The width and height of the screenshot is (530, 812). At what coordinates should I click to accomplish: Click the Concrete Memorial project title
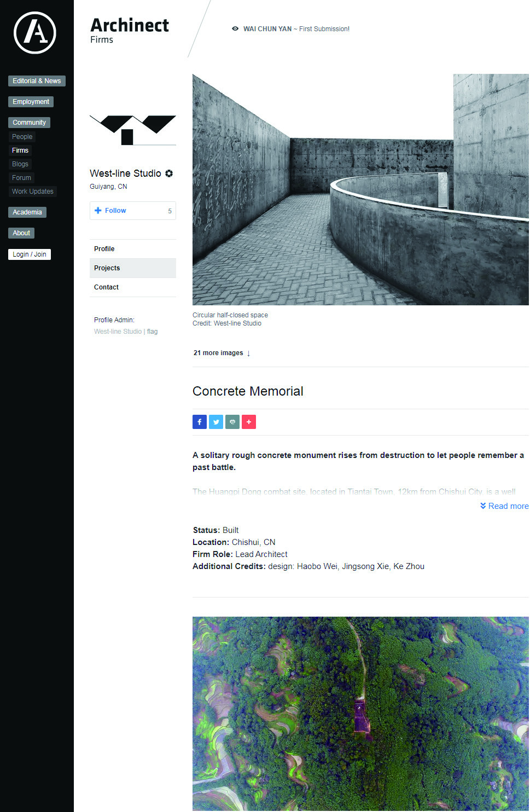pyautogui.click(x=248, y=391)
